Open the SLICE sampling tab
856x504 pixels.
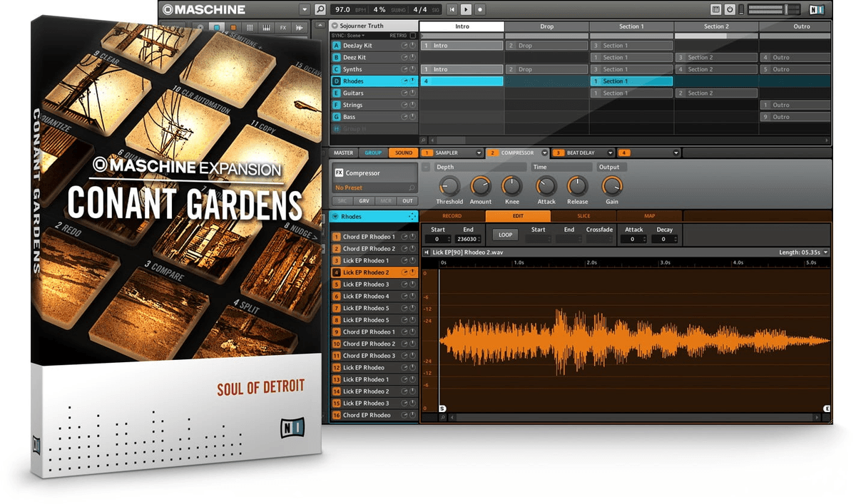coord(583,216)
